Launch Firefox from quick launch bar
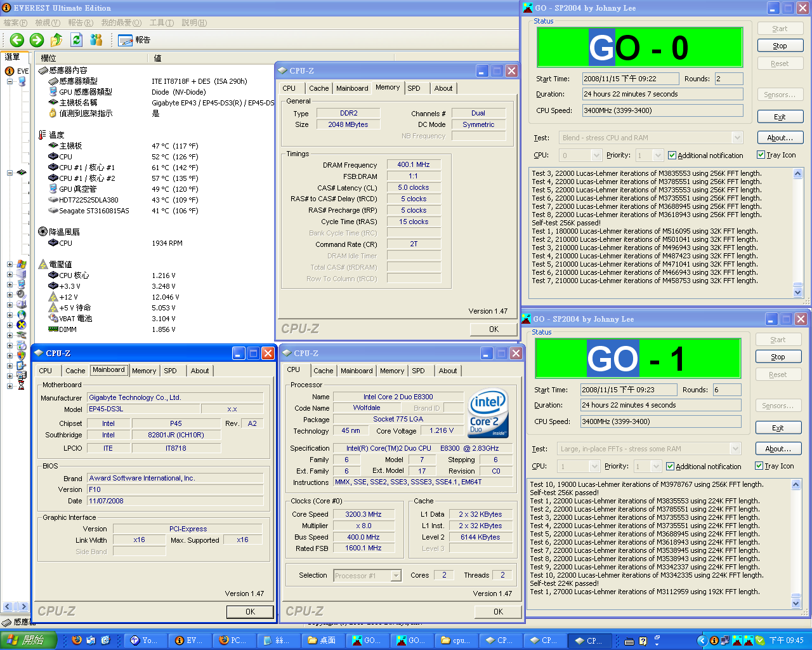Viewport: 812px width, 650px height. pos(77,640)
